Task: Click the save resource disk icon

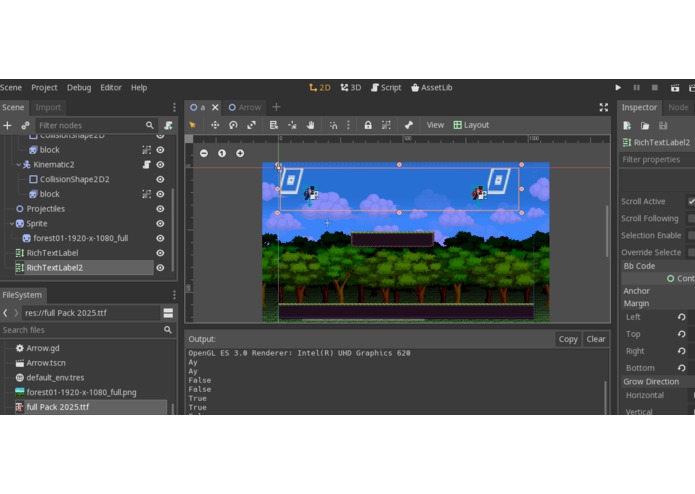Action: pyautogui.click(x=663, y=126)
